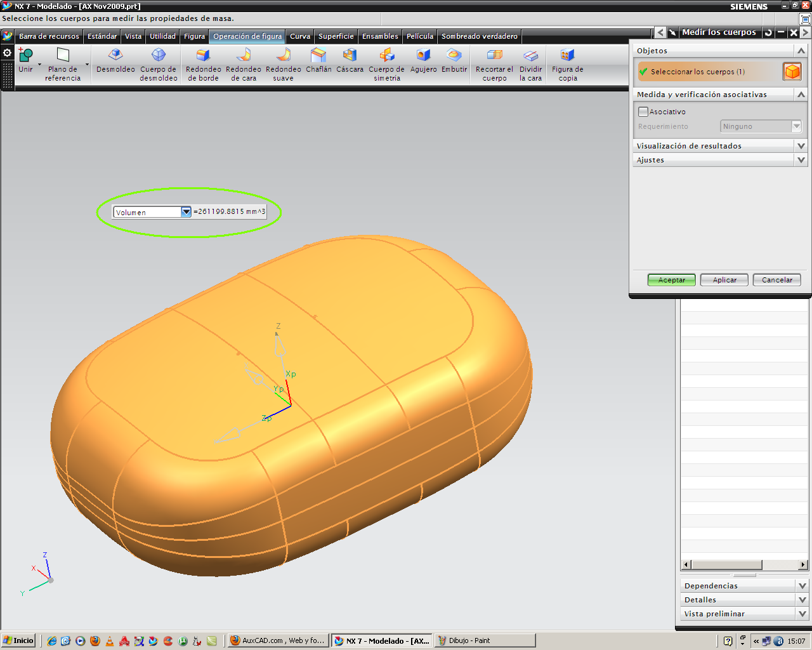Switch to Utilidad toolbar tab
Viewport: 812px width, 650px height.
point(162,36)
